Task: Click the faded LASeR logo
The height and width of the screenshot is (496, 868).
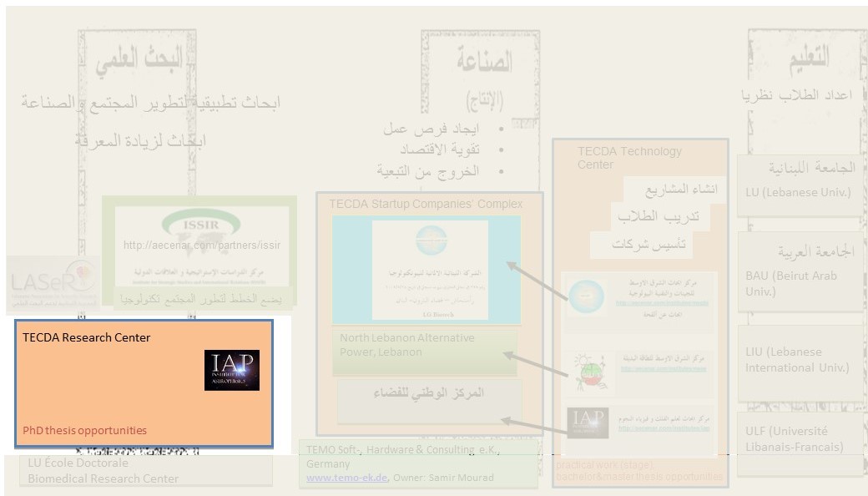Action: point(53,283)
